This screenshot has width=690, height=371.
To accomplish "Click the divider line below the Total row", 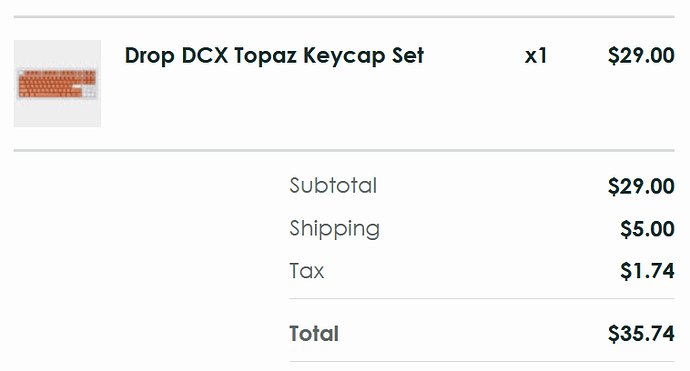I will [x=482, y=362].
